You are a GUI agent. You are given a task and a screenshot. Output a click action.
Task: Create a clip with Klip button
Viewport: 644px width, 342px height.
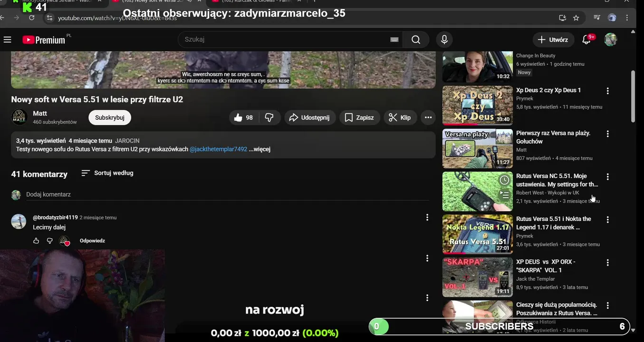tap(400, 117)
